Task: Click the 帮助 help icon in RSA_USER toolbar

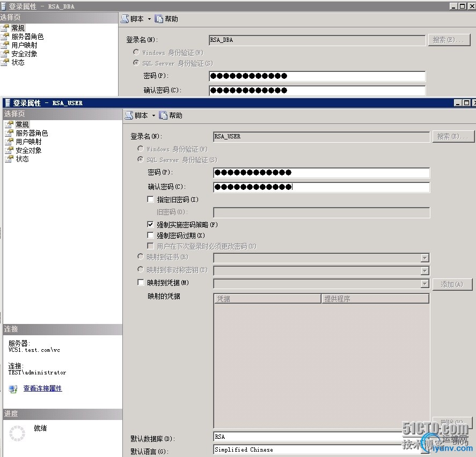Action: point(163,115)
